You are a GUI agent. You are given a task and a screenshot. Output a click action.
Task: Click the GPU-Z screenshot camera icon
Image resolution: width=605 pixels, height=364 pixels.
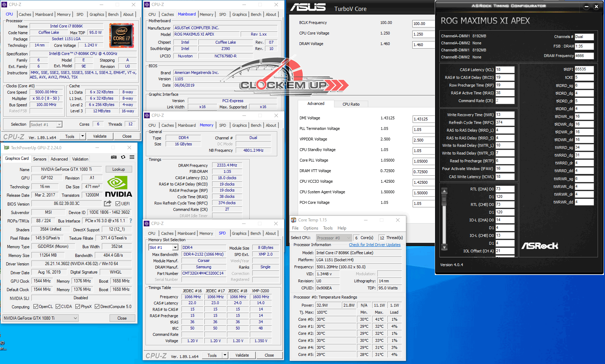114,157
